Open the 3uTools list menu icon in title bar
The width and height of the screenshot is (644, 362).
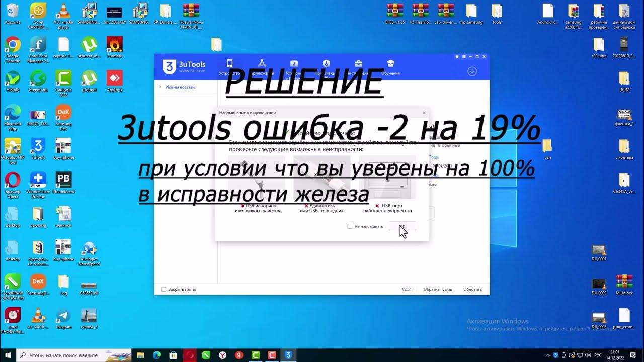[x=464, y=56]
